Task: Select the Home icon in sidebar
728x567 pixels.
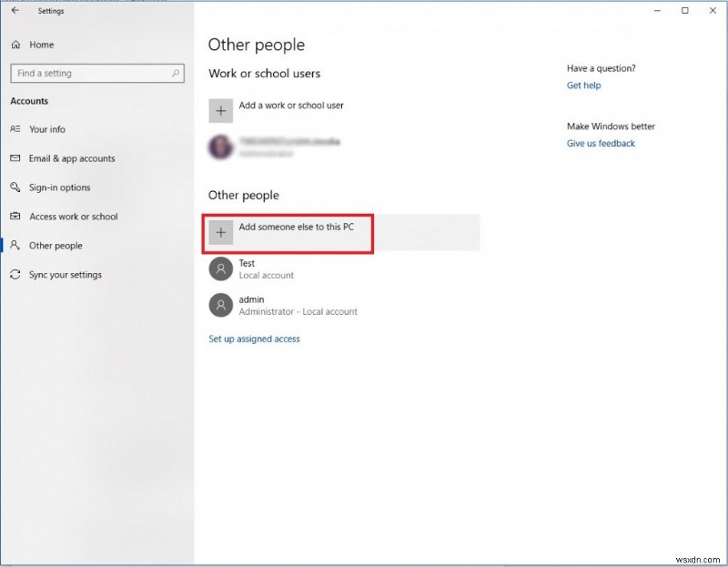Action: point(15,44)
